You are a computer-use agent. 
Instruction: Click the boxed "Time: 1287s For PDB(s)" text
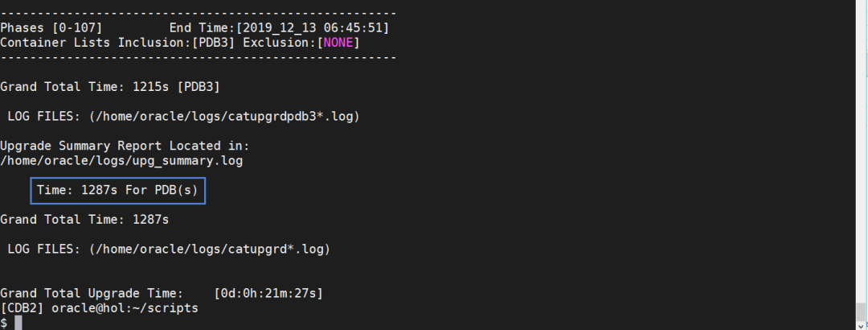(x=118, y=191)
